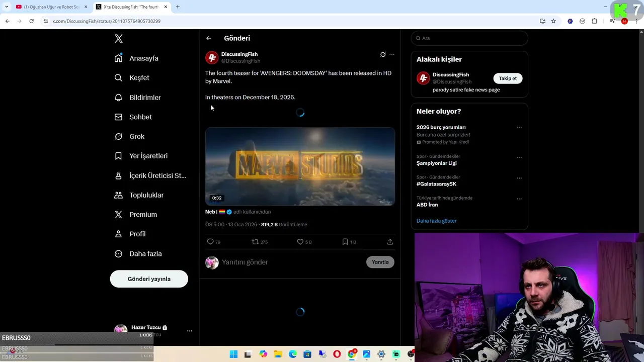The height and width of the screenshot is (362, 644).
Task: Open 2026 burç yorumları trend
Action: (x=441, y=127)
